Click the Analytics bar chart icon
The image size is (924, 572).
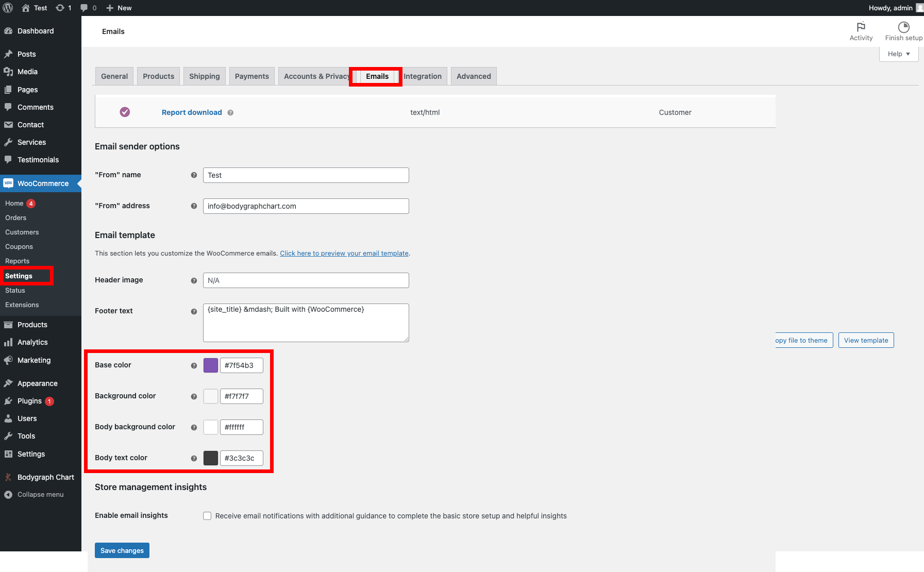pyautogui.click(x=8, y=342)
